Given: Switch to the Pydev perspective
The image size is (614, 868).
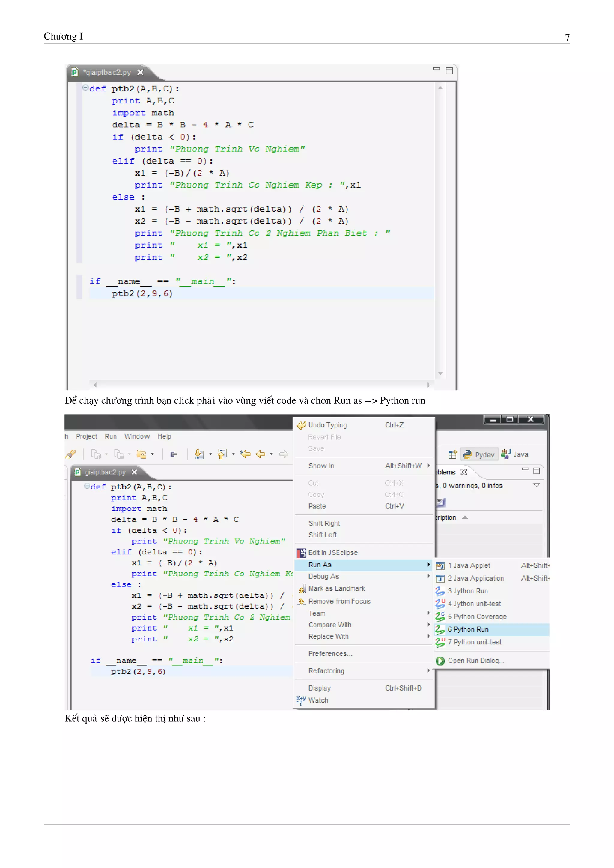Looking at the screenshot, I should point(479,454).
